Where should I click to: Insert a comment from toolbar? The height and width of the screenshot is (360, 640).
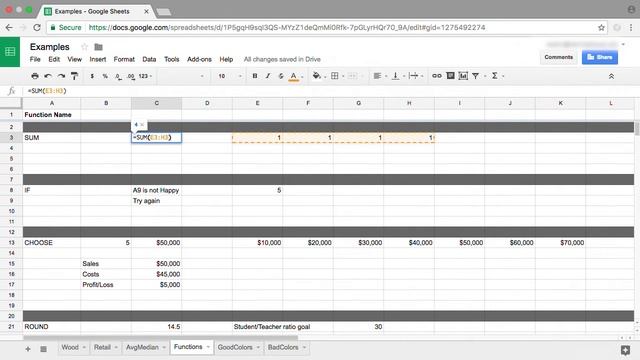tap(450, 76)
